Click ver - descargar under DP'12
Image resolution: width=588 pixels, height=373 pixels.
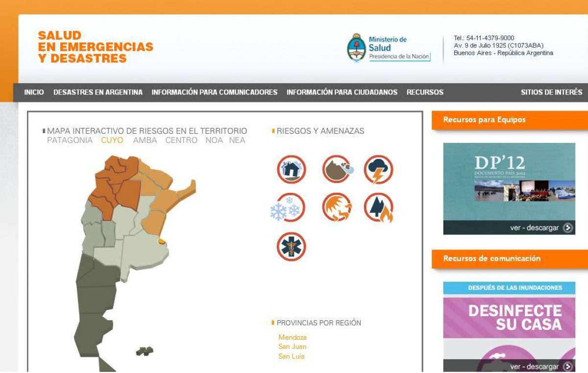[534, 228]
